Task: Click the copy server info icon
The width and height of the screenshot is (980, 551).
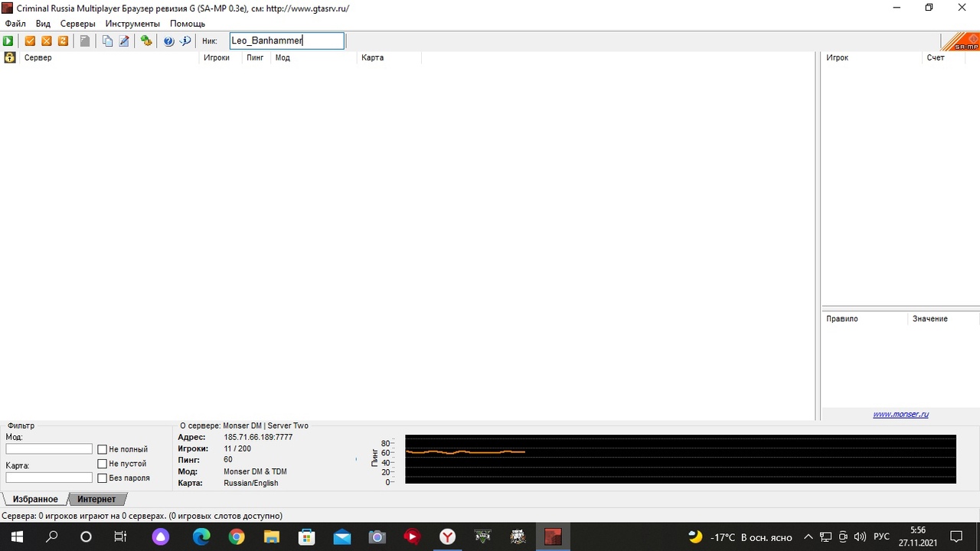Action: click(x=108, y=41)
